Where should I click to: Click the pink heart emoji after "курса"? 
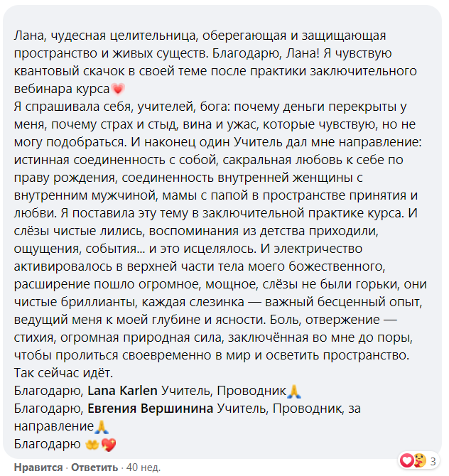(118, 89)
